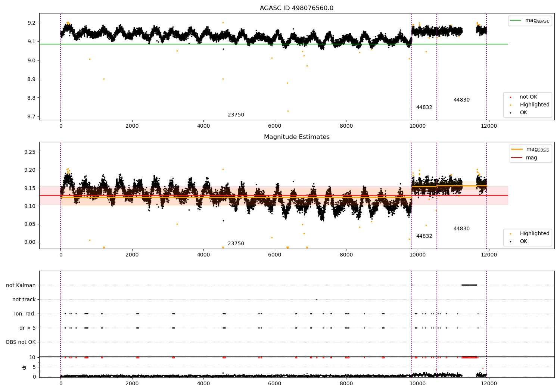Screen dimensions: 560x392
Task: Click observation label '23750' in the top plot
Action: [236, 115]
